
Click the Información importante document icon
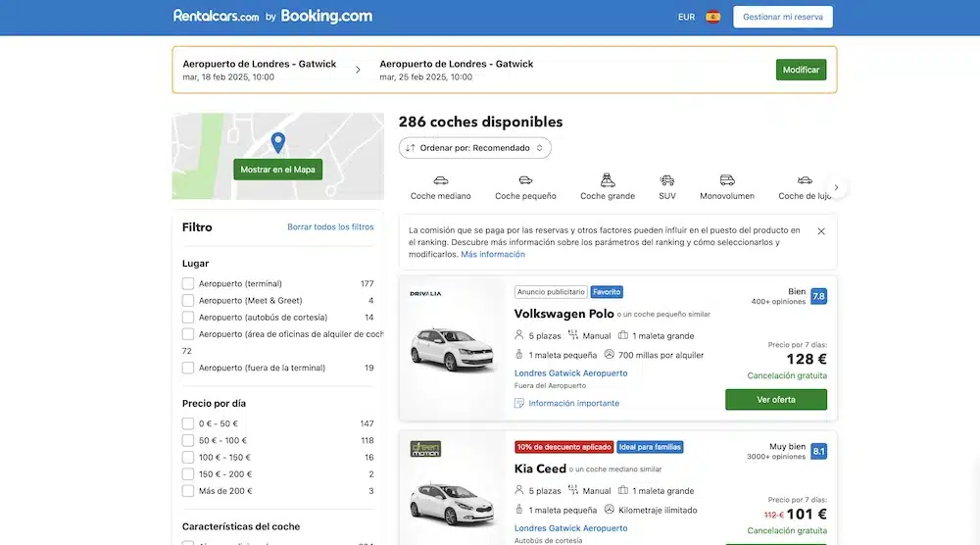tap(518, 404)
